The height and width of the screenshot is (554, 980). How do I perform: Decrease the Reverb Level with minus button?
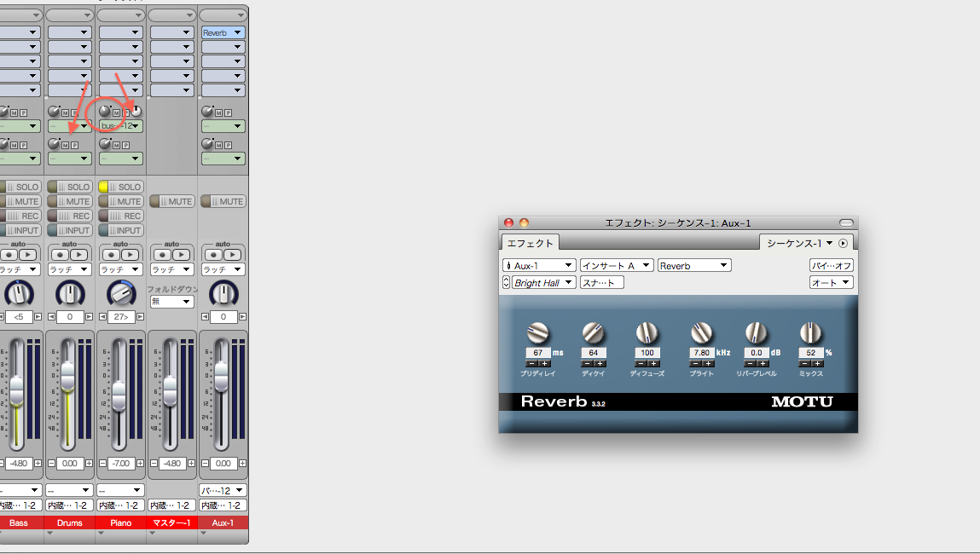click(750, 363)
